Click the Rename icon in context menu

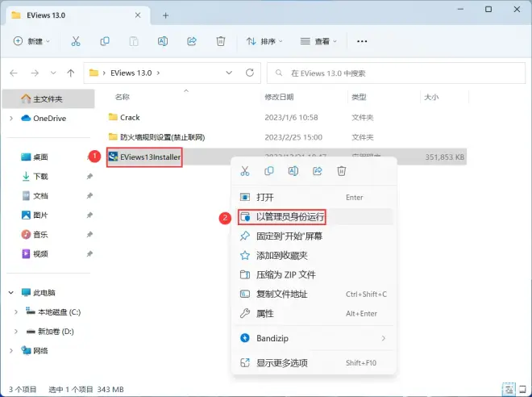[x=293, y=171]
